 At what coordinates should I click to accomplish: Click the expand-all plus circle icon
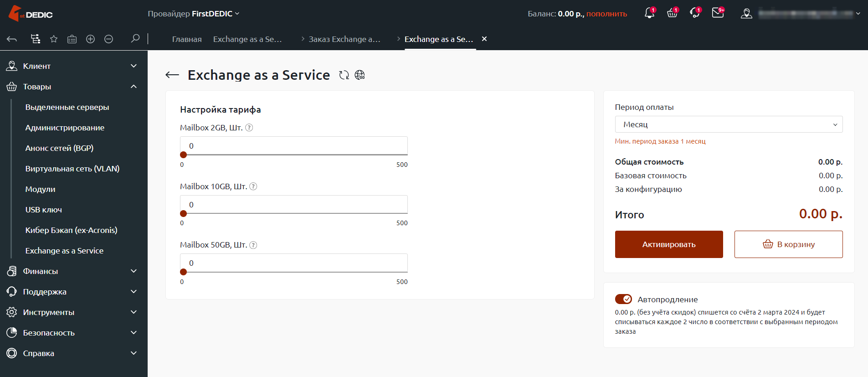(91, 39)
